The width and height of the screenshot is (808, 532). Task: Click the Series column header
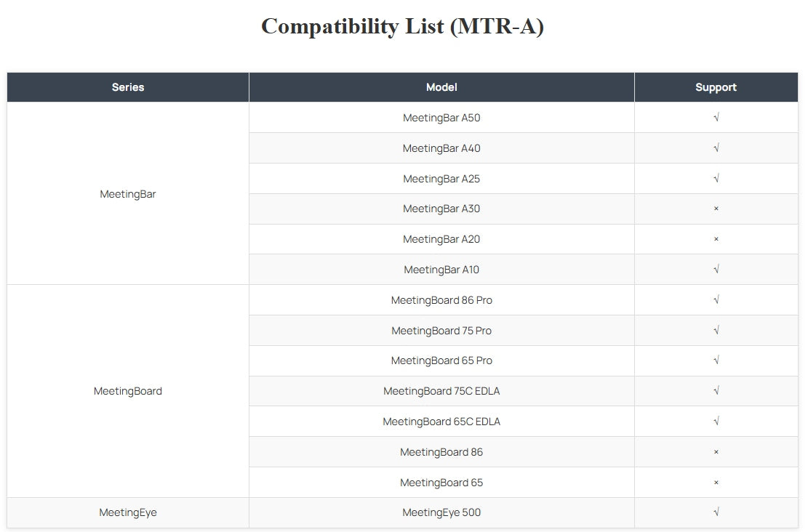pos(128,87)
